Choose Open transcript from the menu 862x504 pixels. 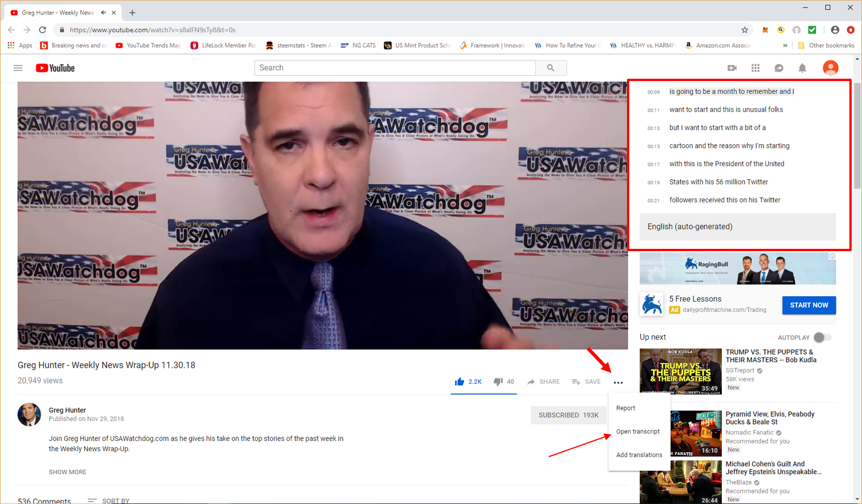point(639,432)
